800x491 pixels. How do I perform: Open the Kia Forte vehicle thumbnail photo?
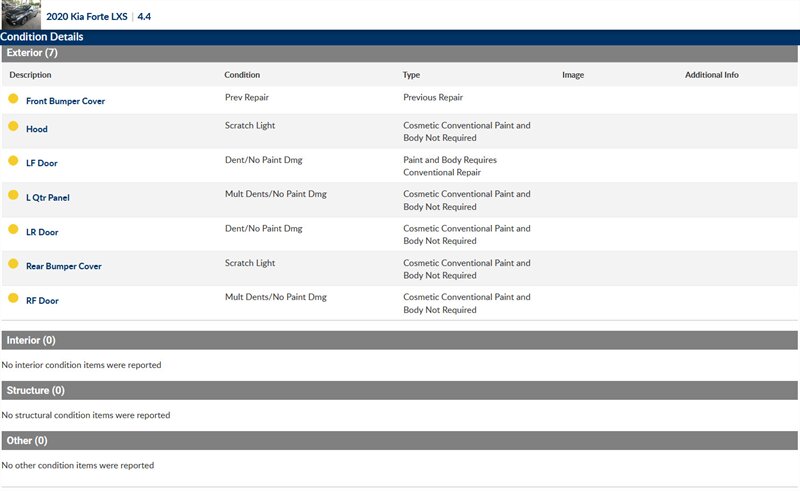(21, 14)
